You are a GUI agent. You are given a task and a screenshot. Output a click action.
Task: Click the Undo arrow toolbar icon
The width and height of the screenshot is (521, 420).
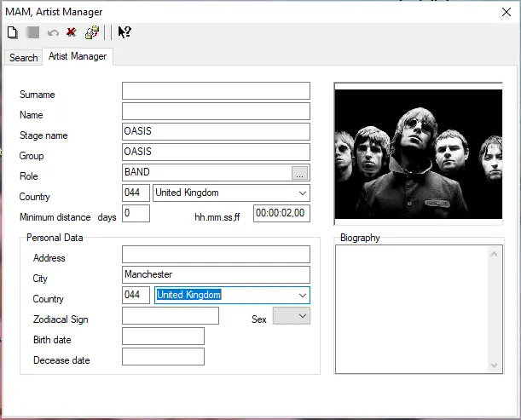53,32
